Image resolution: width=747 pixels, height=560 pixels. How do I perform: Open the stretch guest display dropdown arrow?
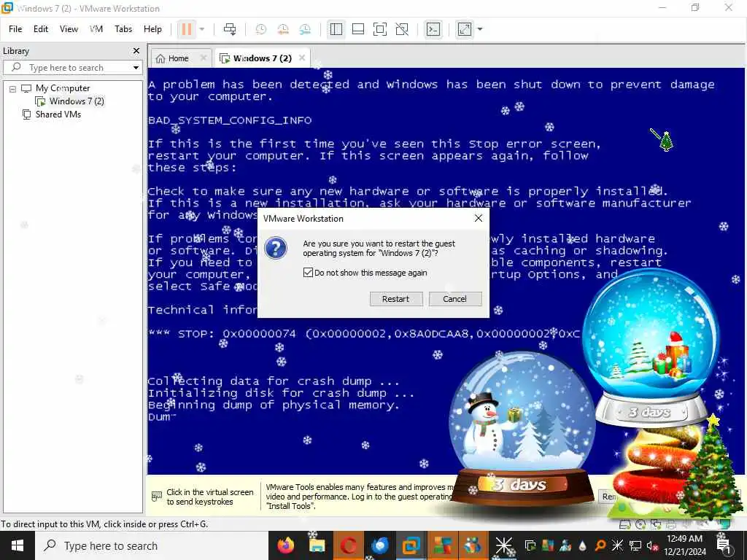tap(480, 29)
